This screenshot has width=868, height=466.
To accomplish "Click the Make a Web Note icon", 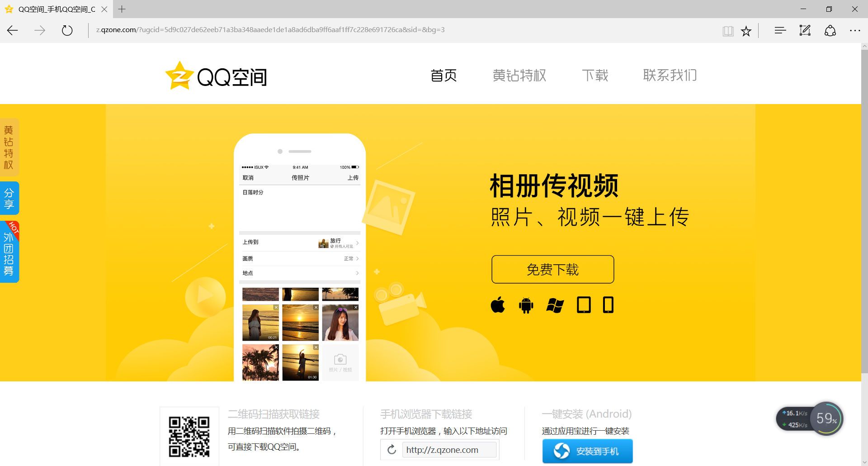I will point(805,31).
